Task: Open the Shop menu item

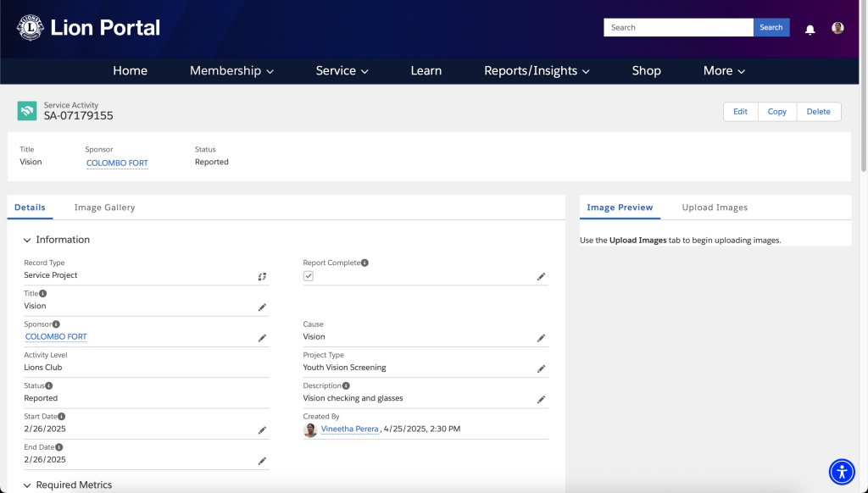Action: point(647,71)
